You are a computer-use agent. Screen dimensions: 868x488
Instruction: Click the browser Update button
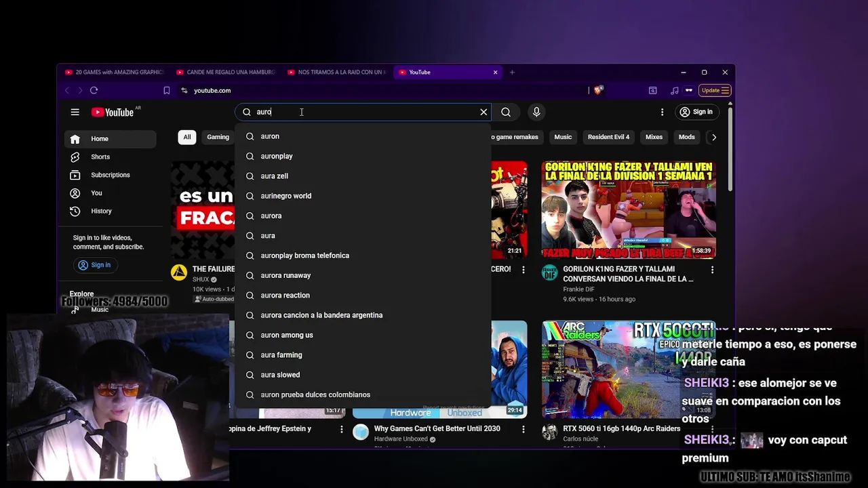pyautogui.click(x=715, y=90)
